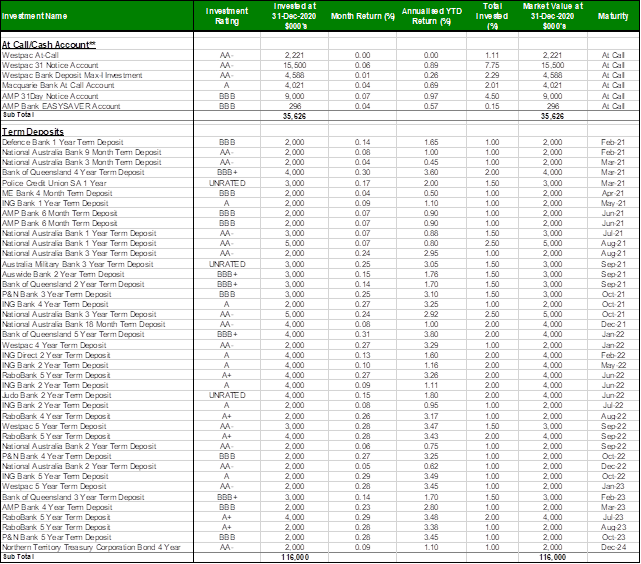Screen dimensions: 641x564
Task: Click the 3.49 annualised return value
Action: (x=431, y=476)
